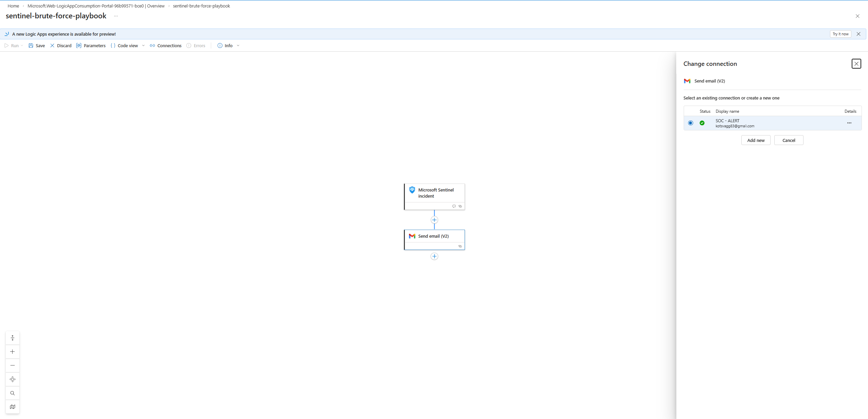Viewport: 868px width, 419px height.
Task: Click the Connections link icon
Action: 153,45
